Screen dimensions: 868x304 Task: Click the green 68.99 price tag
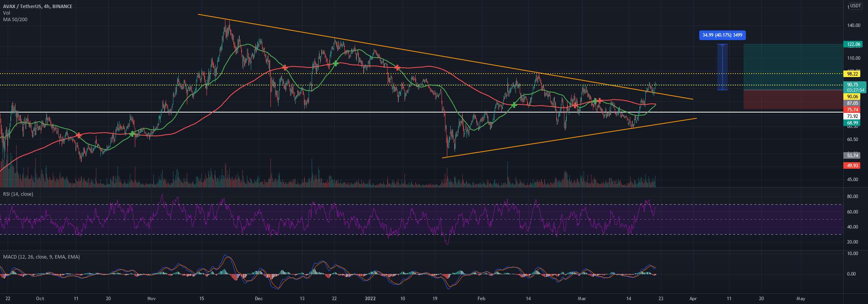852,123
